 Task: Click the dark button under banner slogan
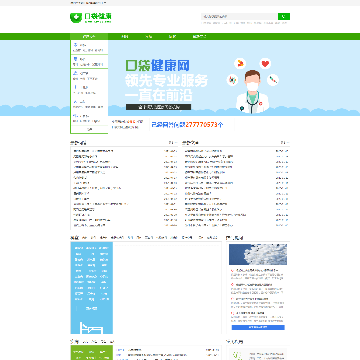coord(158,107)
